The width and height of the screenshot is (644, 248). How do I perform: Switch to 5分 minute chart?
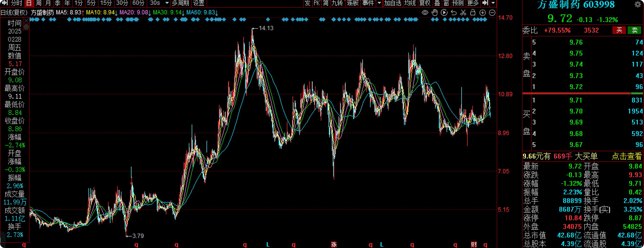coord(91,3)
